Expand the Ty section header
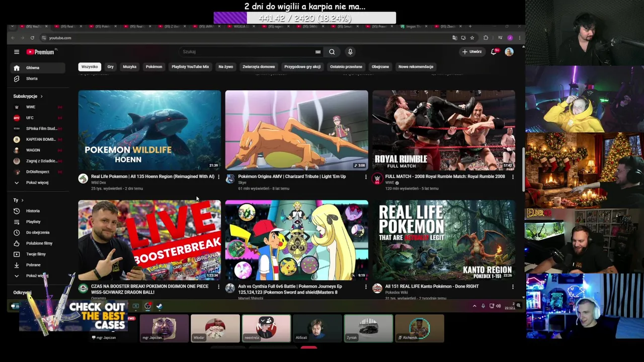 [18, 200]
